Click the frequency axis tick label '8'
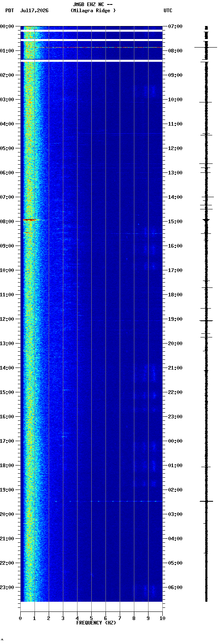The image size is (224, 644). [x=134, y=618]
